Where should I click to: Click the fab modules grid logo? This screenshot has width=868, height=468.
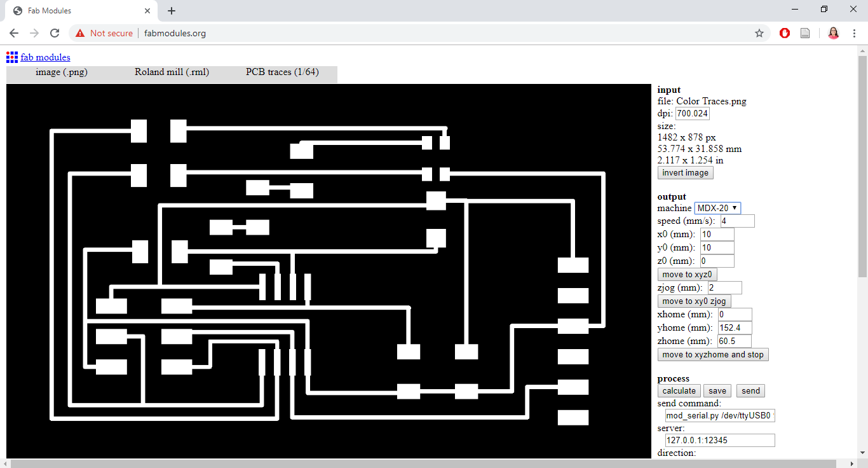pyautogui.click(x=12, y=57)
